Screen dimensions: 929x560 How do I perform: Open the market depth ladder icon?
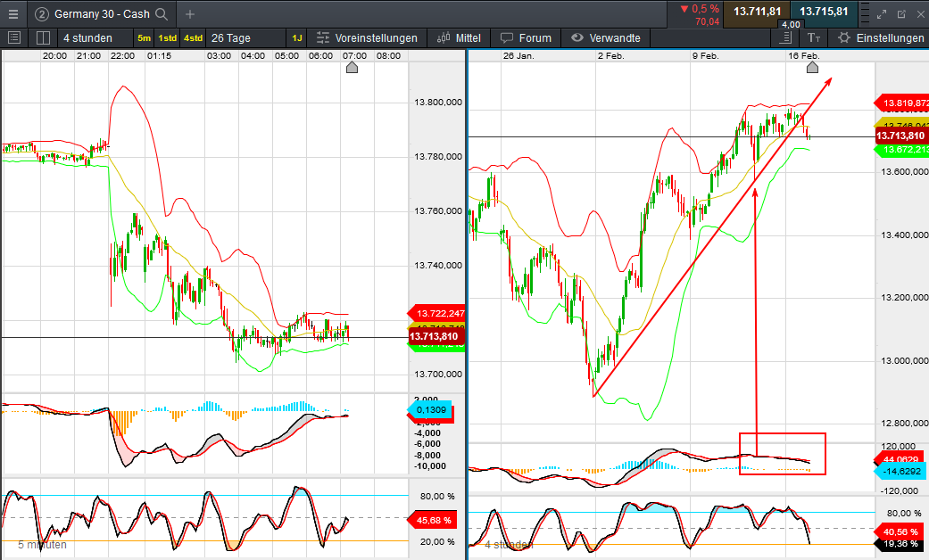click(864, 14)
